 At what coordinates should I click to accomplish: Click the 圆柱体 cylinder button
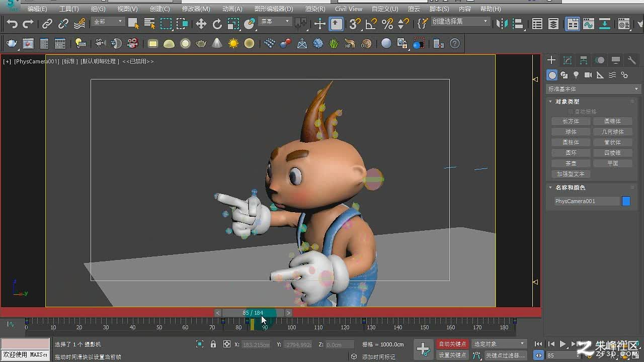click(571, 142)
